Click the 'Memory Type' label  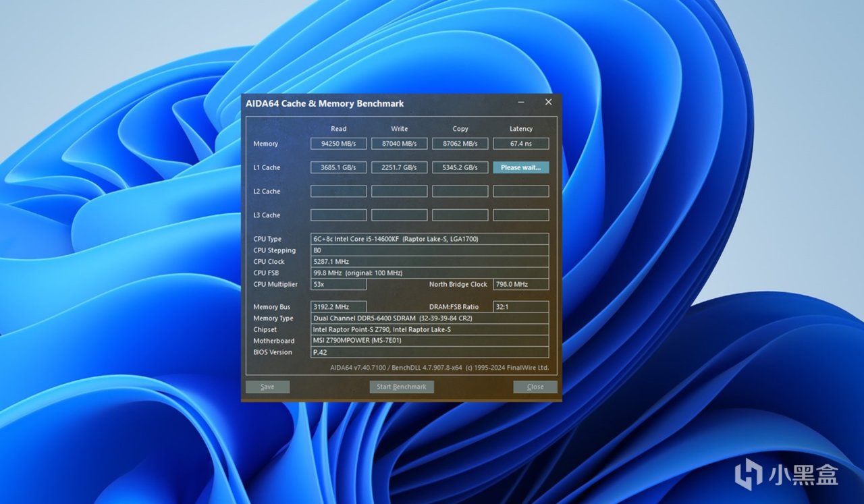click(x=273, y=318)
